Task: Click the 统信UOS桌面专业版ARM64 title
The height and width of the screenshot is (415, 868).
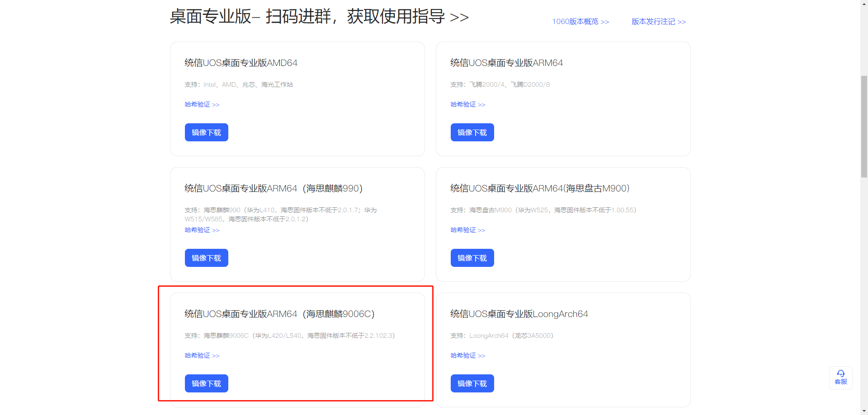Action: (x=507, y=63)
